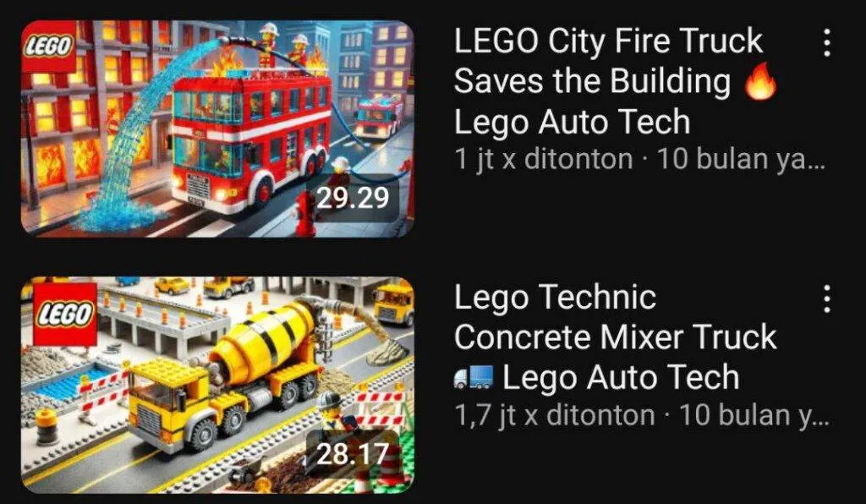Click the LEGO logo on fire truck thumbnail

pos(48,47)
